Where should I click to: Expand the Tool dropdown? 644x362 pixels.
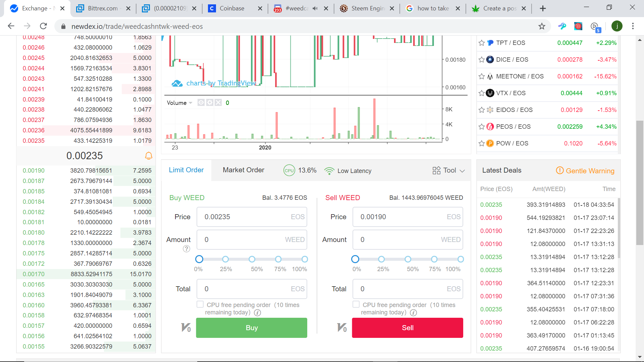point(448,171)
